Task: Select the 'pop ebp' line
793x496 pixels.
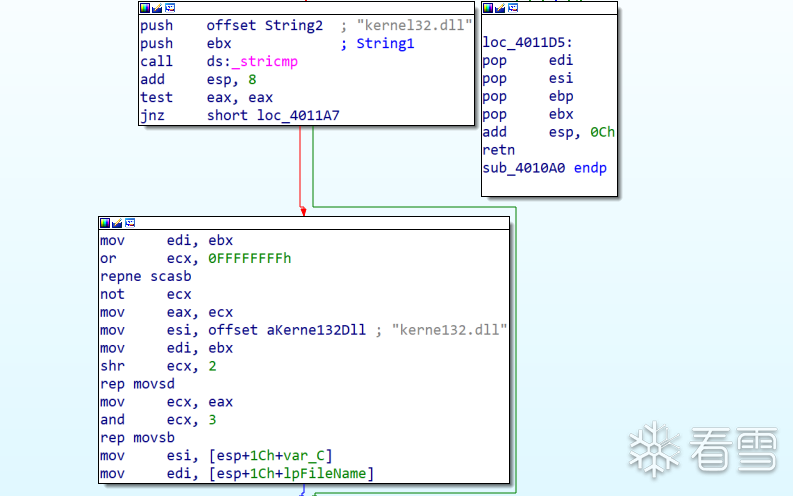Action: pyautogui.click(x=527, y=97)
